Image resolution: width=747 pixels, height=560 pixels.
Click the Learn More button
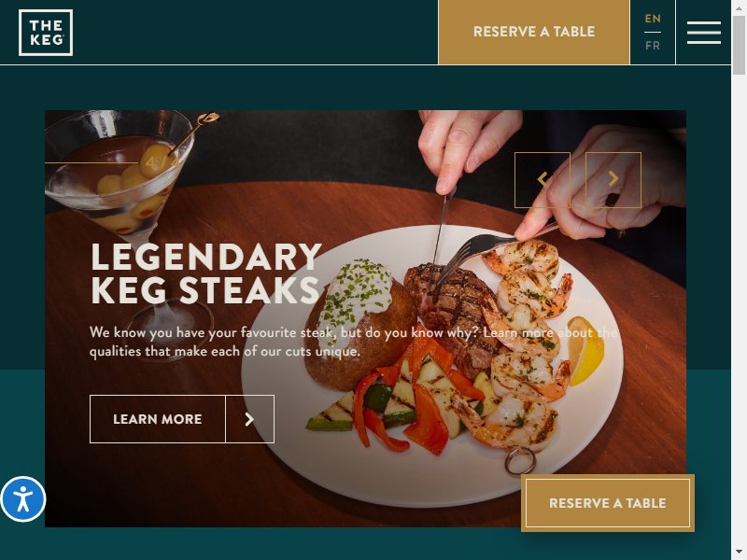tap(158, 419)
